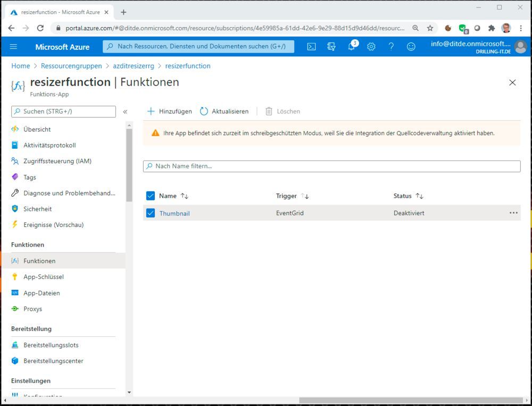Screen dimensions: 532x406
Task: Open Ressourcengruppen from the breadcrumb
Action: pyautogui.click(x=71, y=66)
